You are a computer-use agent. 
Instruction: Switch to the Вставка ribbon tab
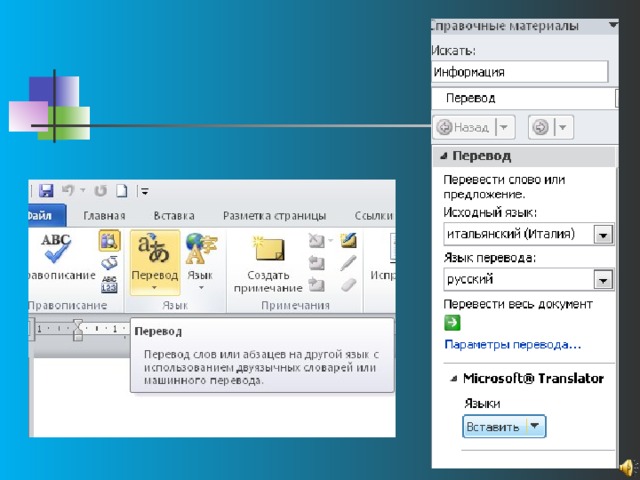[x=173, y=216]
